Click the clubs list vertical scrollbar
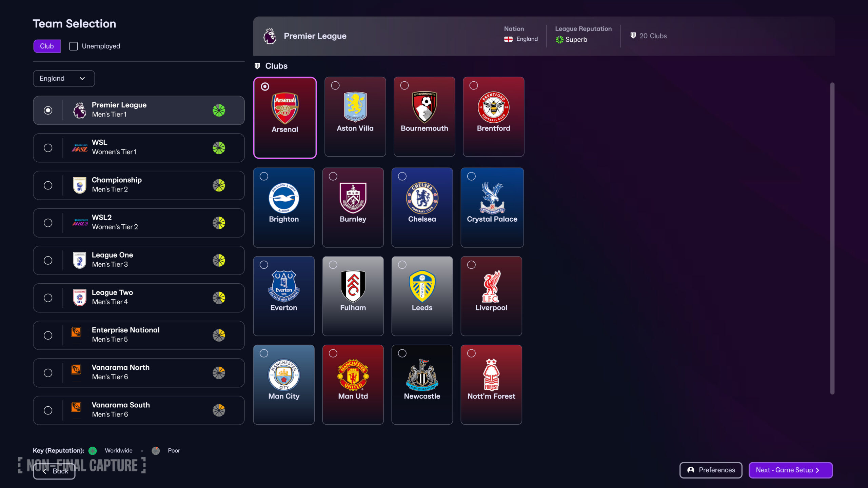 pos(832,238)
